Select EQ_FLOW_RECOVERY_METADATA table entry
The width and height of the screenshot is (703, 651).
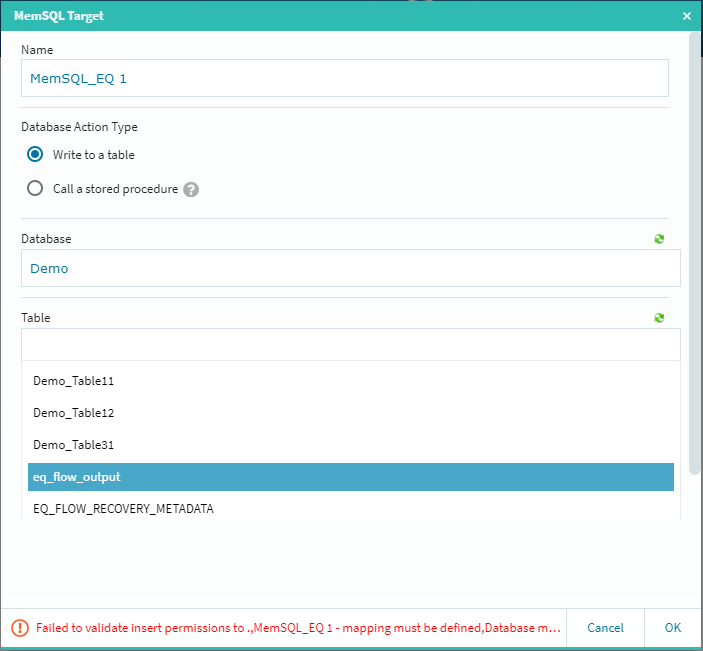(x=351, y=509)
